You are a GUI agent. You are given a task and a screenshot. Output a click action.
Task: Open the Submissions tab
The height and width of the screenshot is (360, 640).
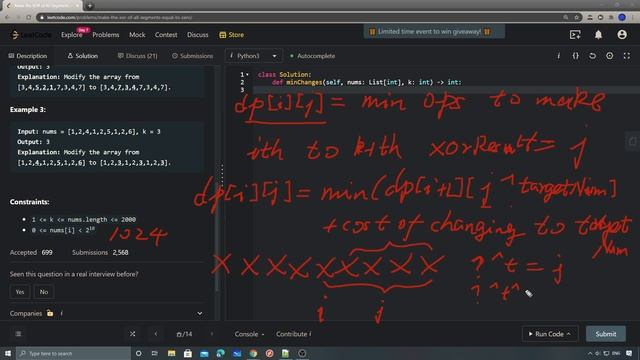point(193,56)
